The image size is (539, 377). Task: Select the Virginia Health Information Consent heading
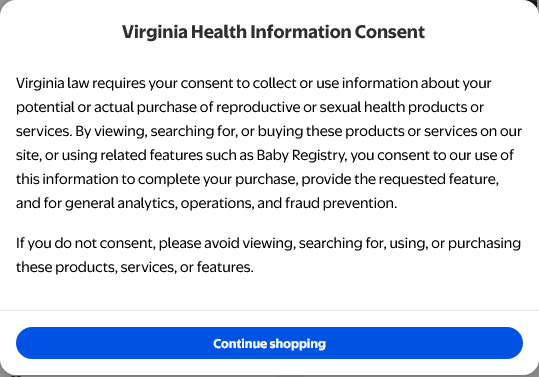[x=273, y=32]
